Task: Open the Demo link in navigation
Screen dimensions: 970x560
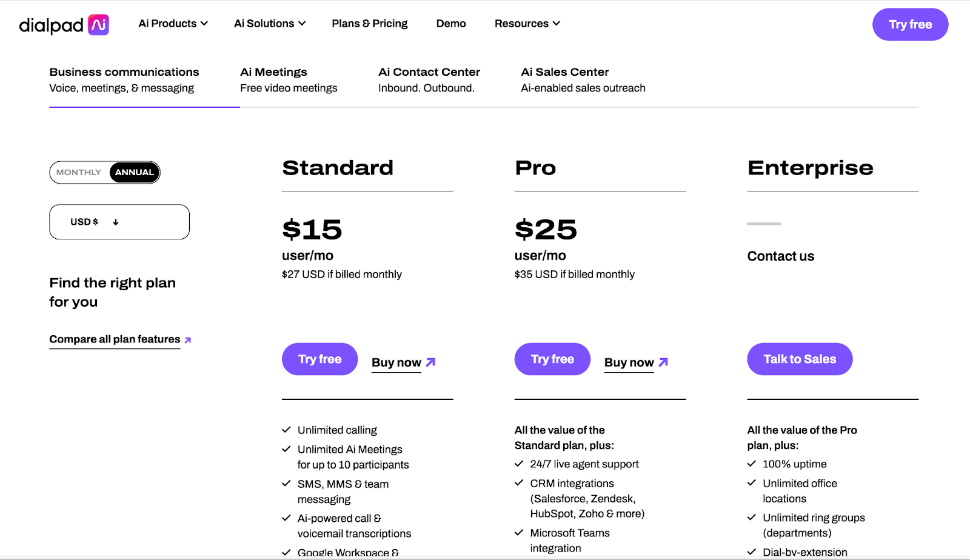Action: pyautogui.click(x=451, y=24)
